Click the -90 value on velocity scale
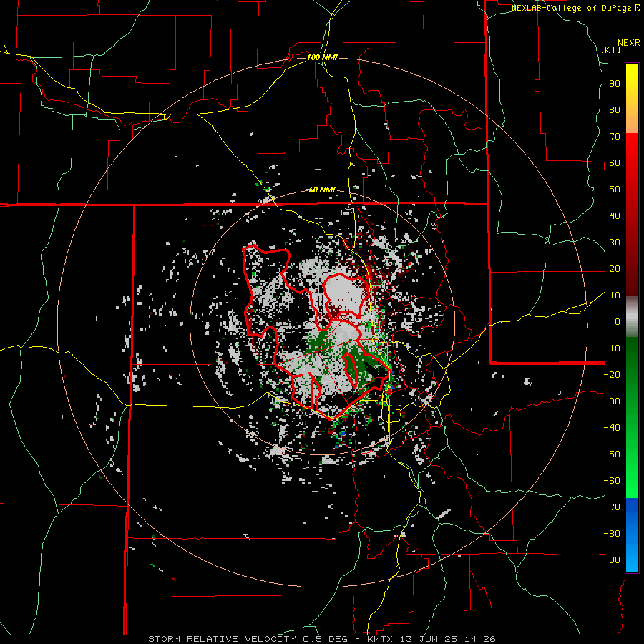The image size is (644, 644). click(612, 560)
